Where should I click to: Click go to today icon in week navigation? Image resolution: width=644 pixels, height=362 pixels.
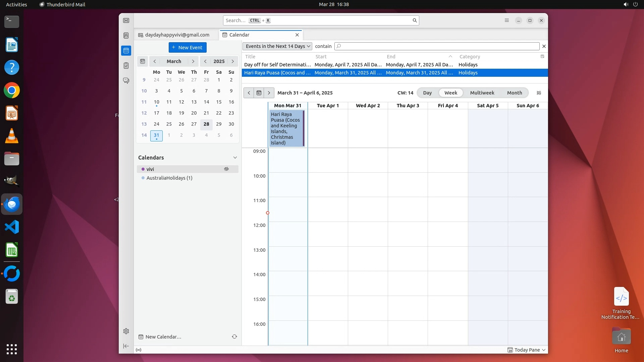coord(259,93)
